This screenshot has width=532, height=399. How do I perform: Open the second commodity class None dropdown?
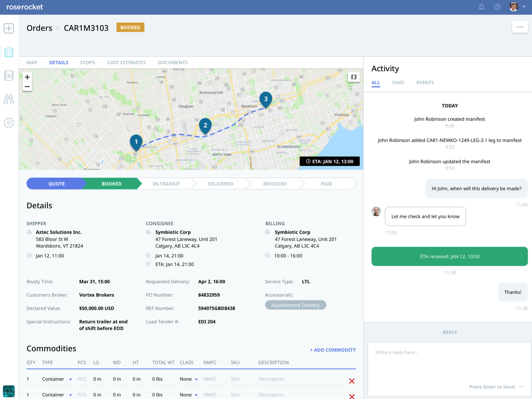pos(189,395)
